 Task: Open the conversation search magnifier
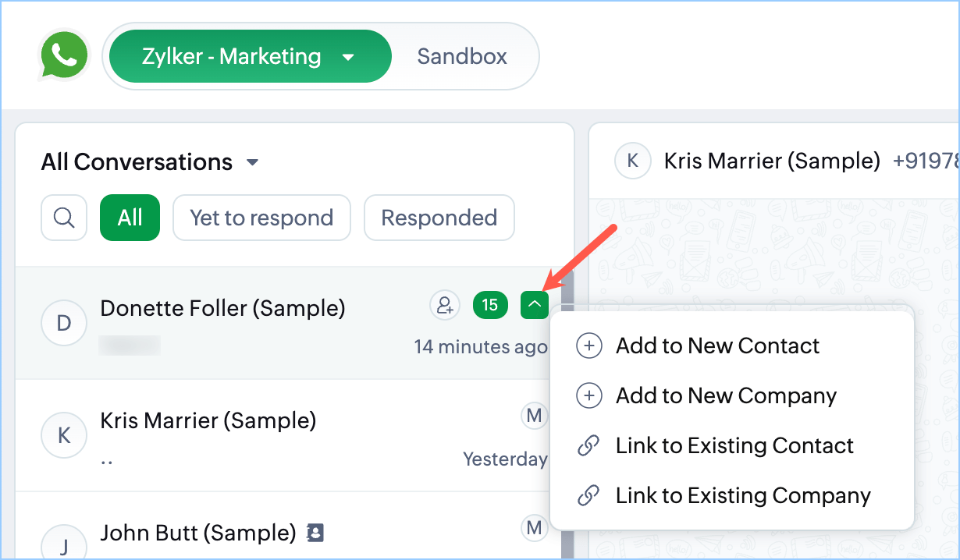[64, 218]
